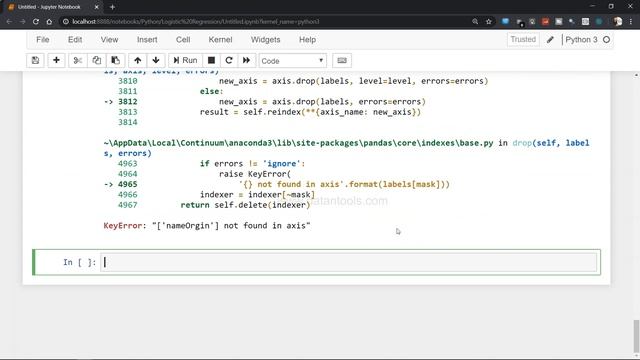Save notebook with the floppy disk icon
This screenshot has height=360, width=640.
pyautogui.click(x=36, y=60)
